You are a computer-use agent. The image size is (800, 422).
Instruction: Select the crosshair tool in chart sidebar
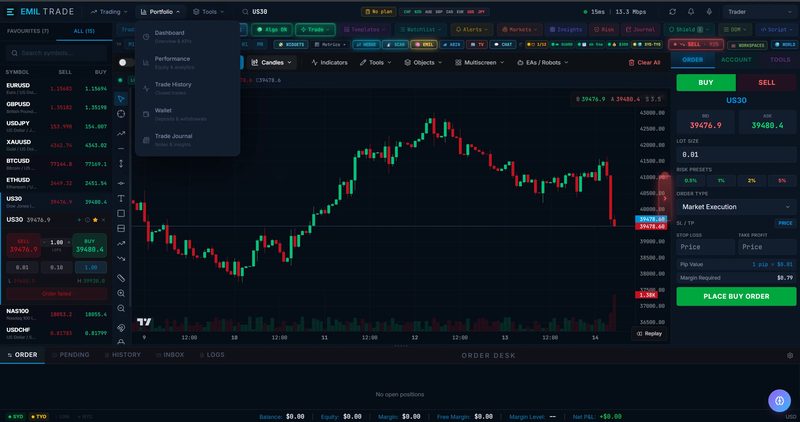click(x=121, y=114)
